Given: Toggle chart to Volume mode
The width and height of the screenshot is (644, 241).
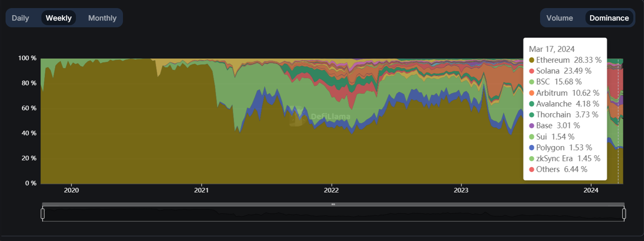Looking at the screenshot, I should pyautogui.click(x=559, y=18).
